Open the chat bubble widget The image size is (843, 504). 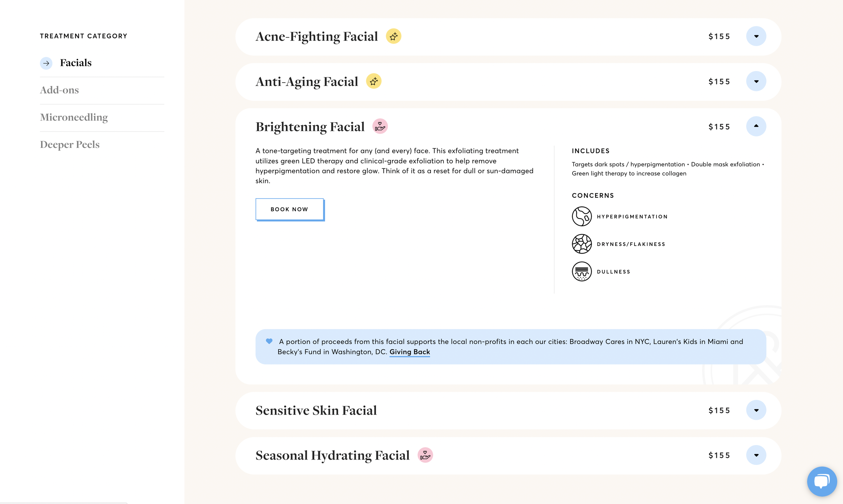(821, 481)
